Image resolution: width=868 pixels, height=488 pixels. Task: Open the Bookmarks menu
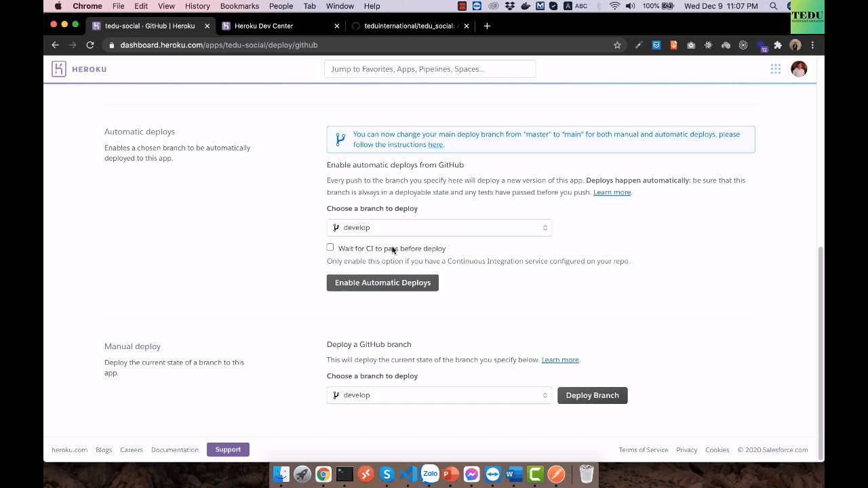click(239, 6)
